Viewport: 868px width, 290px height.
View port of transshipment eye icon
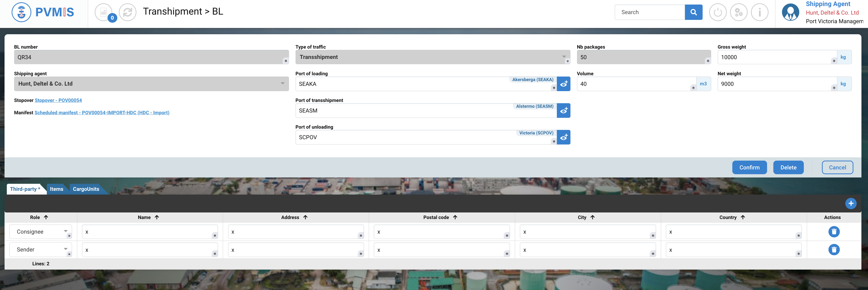click(x=563, y=111)
